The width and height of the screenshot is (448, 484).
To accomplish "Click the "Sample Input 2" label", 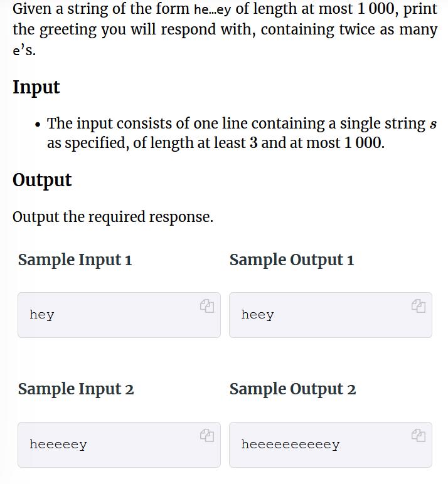I will (76, 389).
